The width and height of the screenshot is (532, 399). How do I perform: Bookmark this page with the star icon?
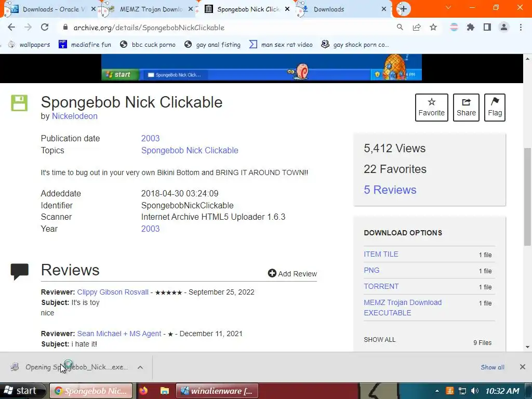click(x=433, y=28)
